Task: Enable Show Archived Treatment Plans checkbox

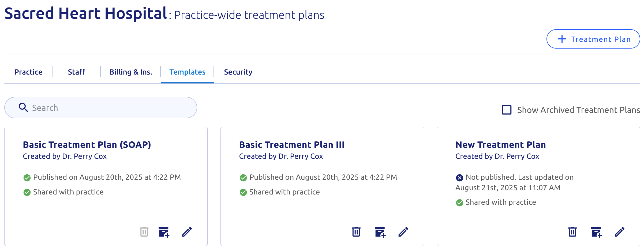Action: (x=507, y=110)
